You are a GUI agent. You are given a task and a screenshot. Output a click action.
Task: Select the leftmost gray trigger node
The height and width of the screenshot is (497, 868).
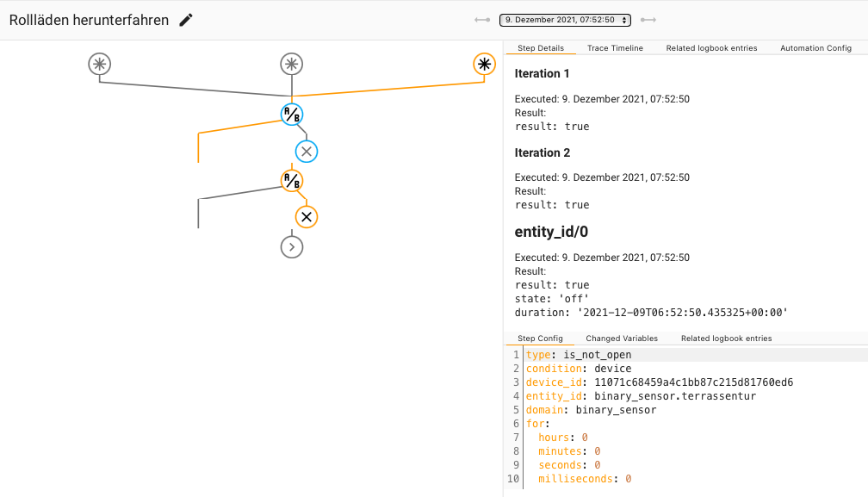coord(100,64)
